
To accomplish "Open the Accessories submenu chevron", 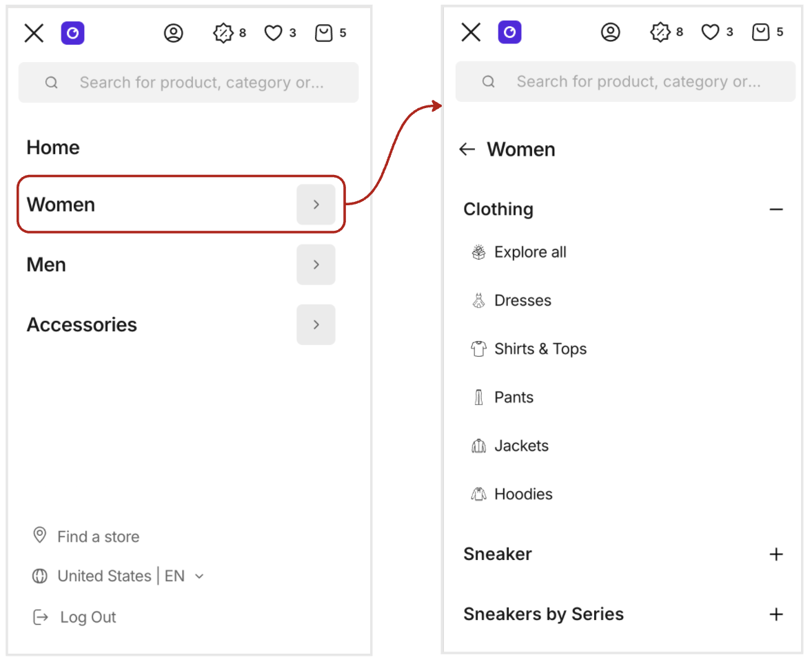I will pyautogui.click(x=316, y=324).
